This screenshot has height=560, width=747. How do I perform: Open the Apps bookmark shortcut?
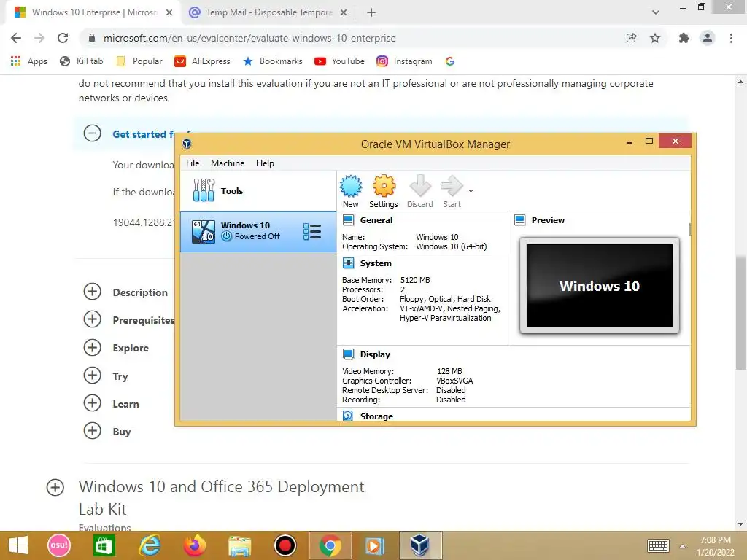pos(29,61)
